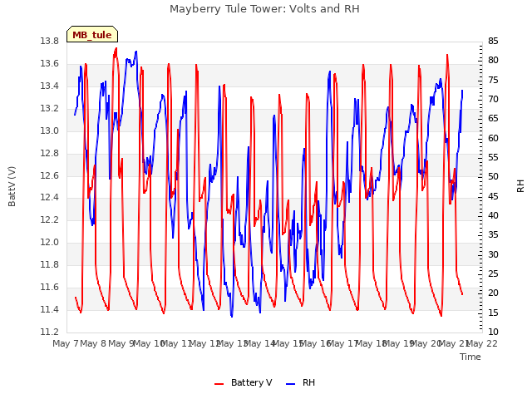Click the 'May 18' date label
This screenshot has width=532, height=399.
coord(371,343)
